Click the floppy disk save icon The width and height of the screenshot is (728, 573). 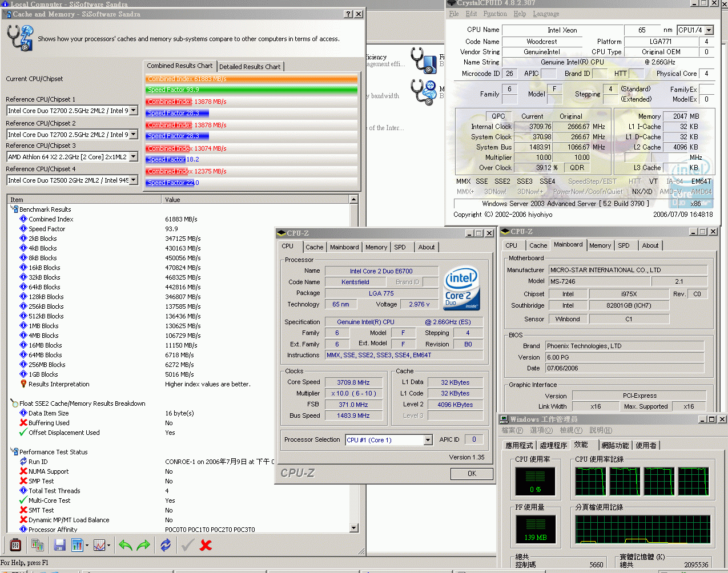59,545
